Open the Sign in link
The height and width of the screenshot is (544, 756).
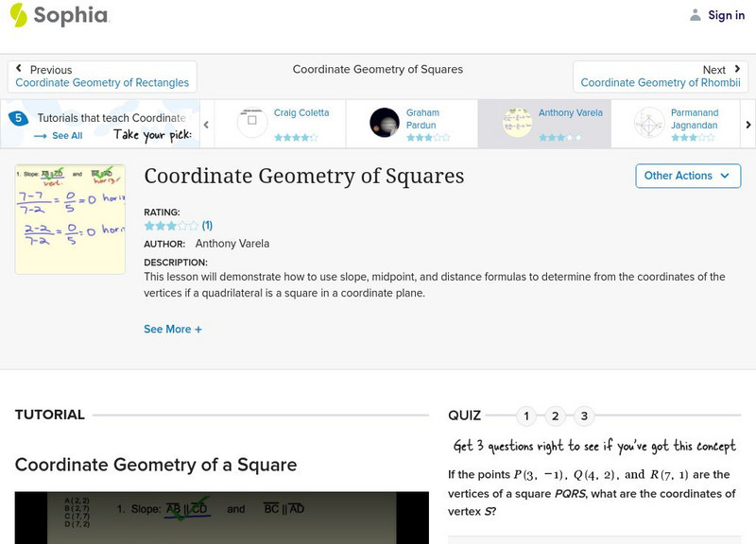click(726, 15)
